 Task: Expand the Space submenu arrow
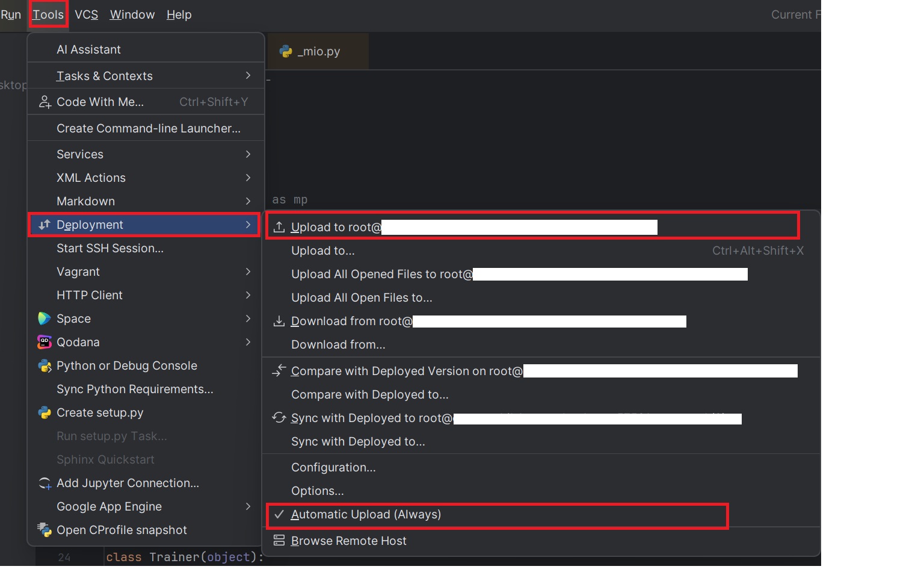[x=248, y=319]
